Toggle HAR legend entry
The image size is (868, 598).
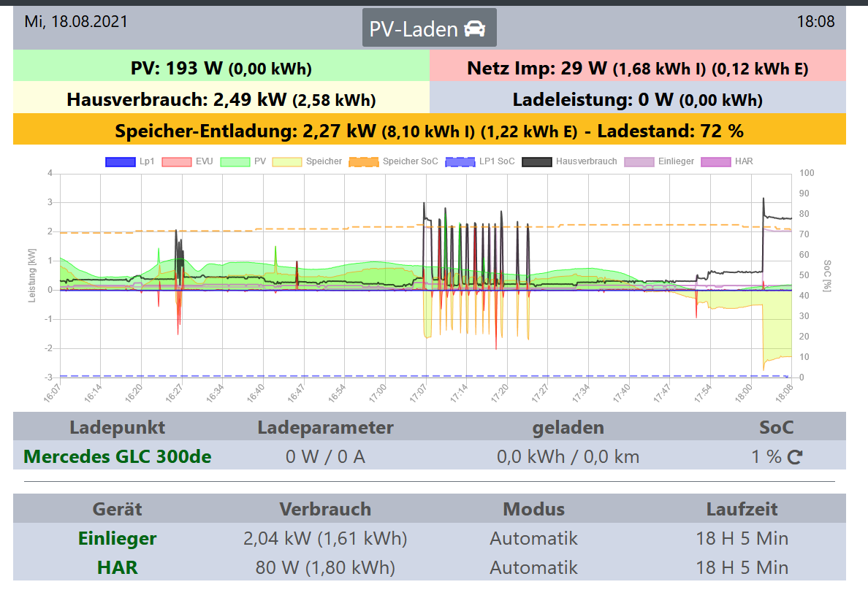click(717, 161)
